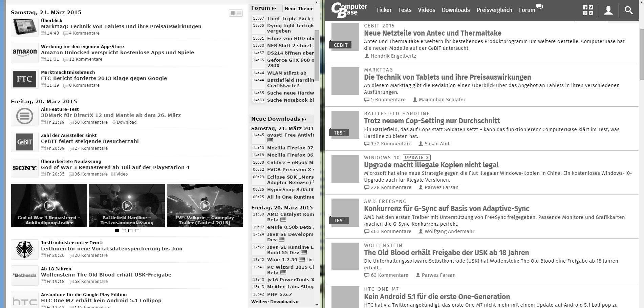Open Preisvergleich in top navigation
This screenshot has width=644, height=308.
point(494,10)
